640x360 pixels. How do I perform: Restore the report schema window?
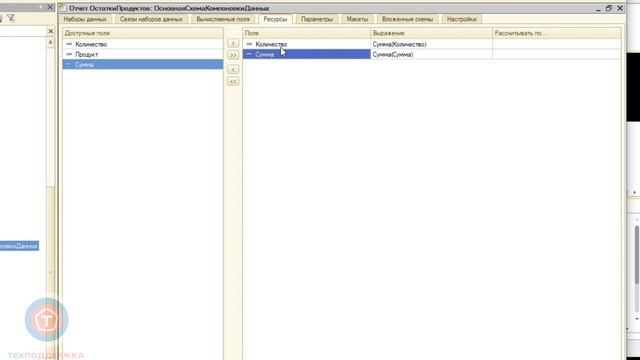(x=609, y=8)
